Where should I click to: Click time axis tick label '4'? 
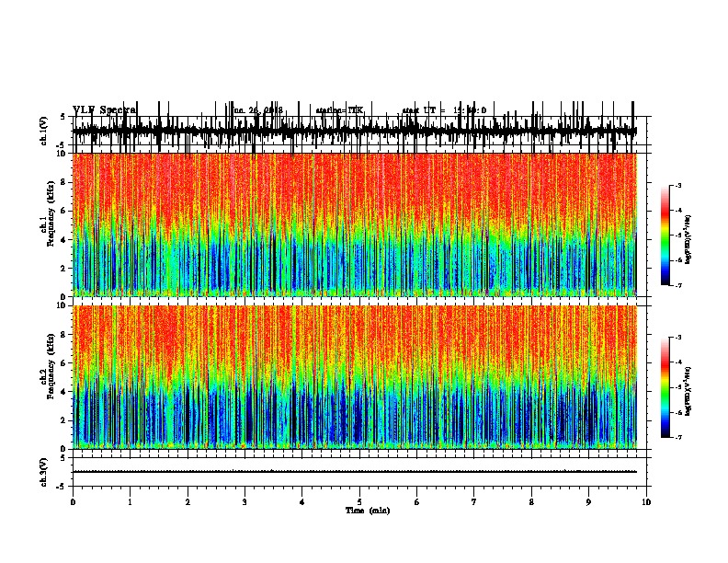(302, 502)
